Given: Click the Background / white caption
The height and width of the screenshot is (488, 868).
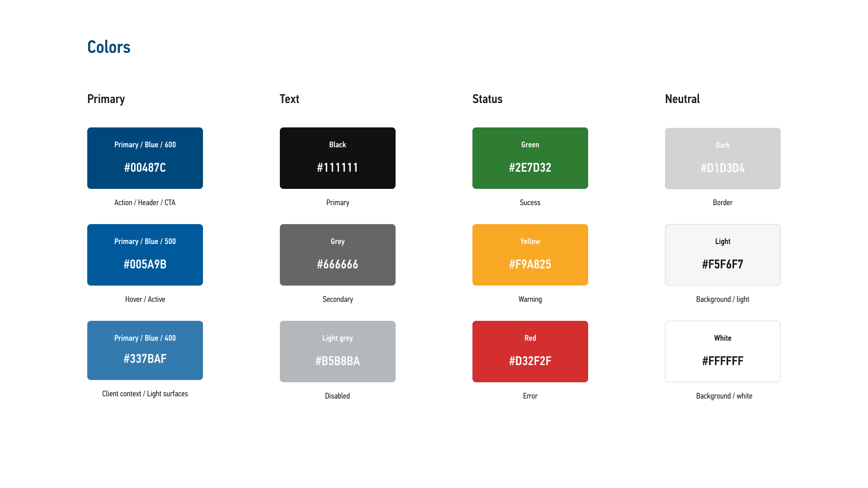Looking at the screenshot, I should pyautogui.click(x=724, y=396).
